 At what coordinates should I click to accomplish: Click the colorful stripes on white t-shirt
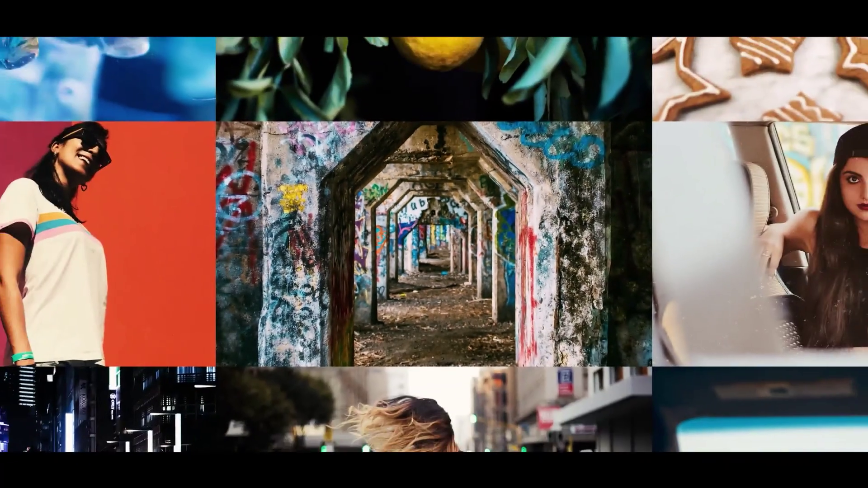(x=54, y=224)
